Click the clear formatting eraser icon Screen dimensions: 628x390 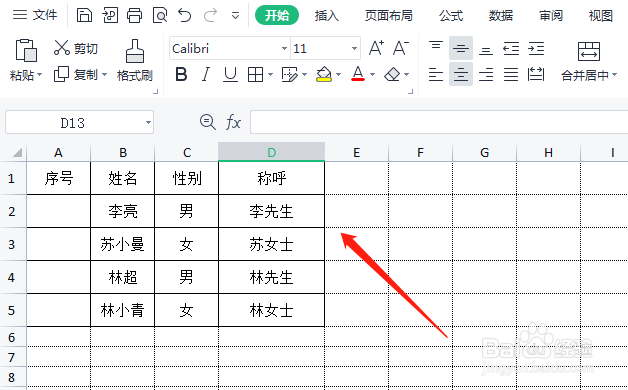point(392,74)
